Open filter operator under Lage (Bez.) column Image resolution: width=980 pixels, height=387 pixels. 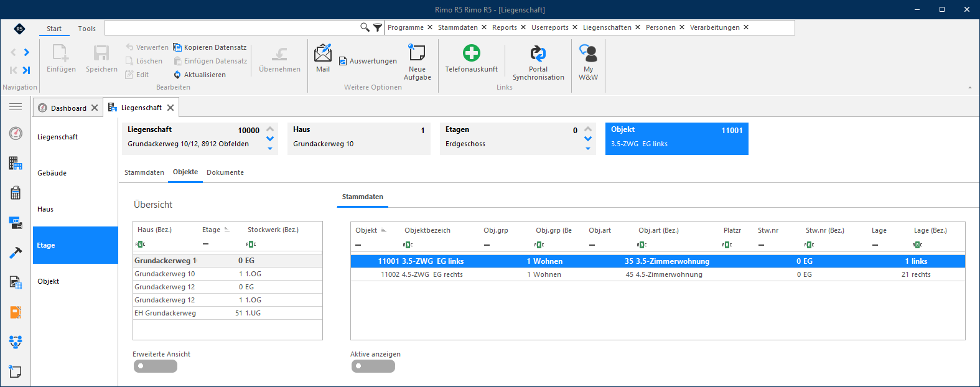[x=917, y=245]
